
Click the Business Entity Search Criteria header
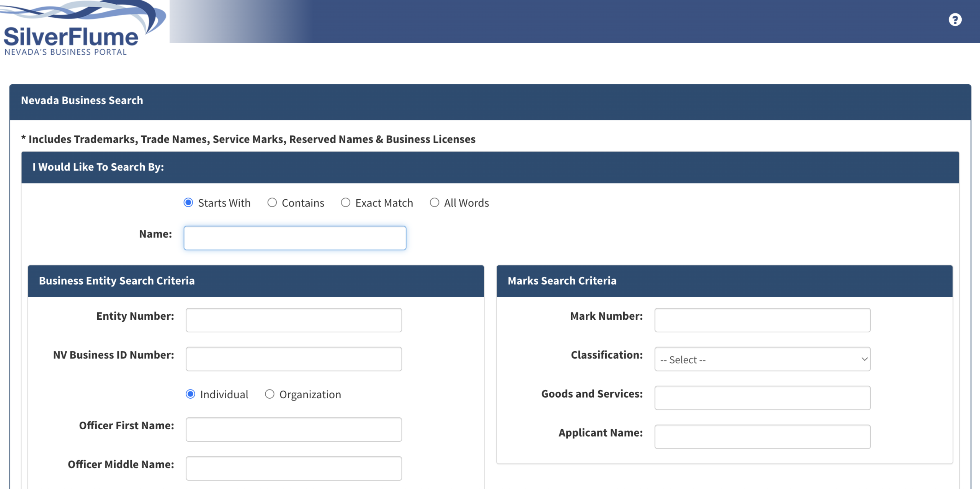point(117,281)
